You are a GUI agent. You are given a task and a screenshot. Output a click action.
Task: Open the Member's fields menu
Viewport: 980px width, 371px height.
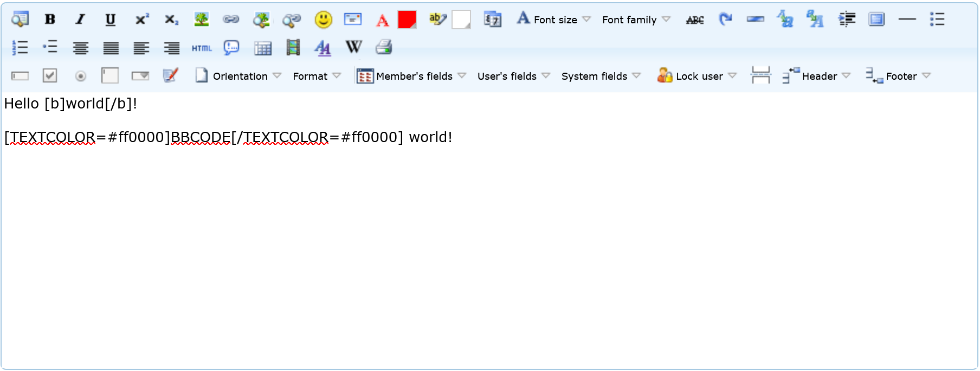pos(412,76)
